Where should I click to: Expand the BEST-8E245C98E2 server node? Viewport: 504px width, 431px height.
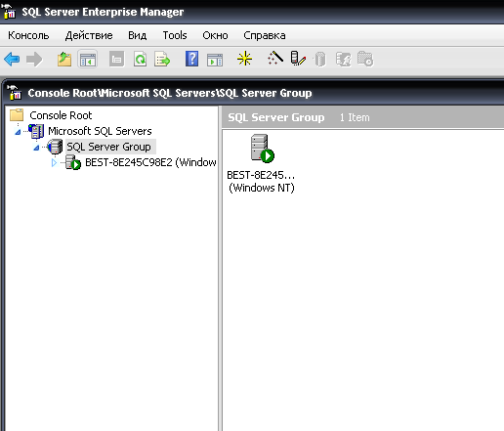tap(54, 162)
